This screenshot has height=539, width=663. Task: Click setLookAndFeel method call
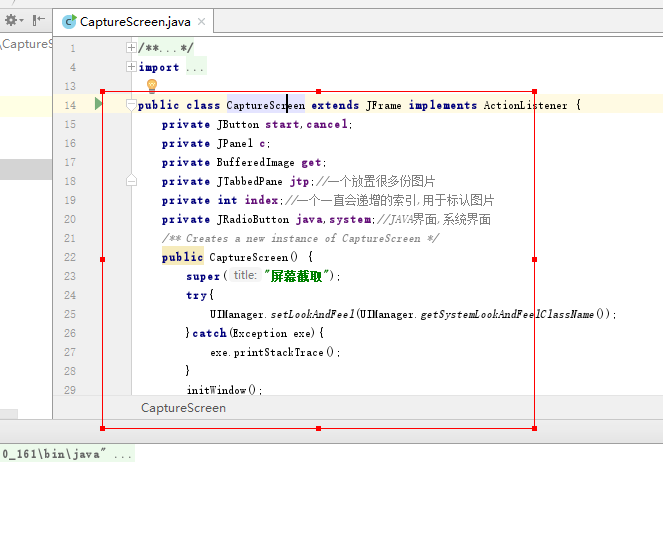click(312, 314)
